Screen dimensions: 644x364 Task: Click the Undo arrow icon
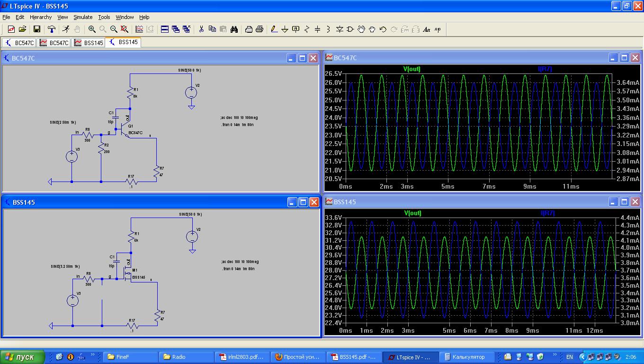click(x=383, y=29)
